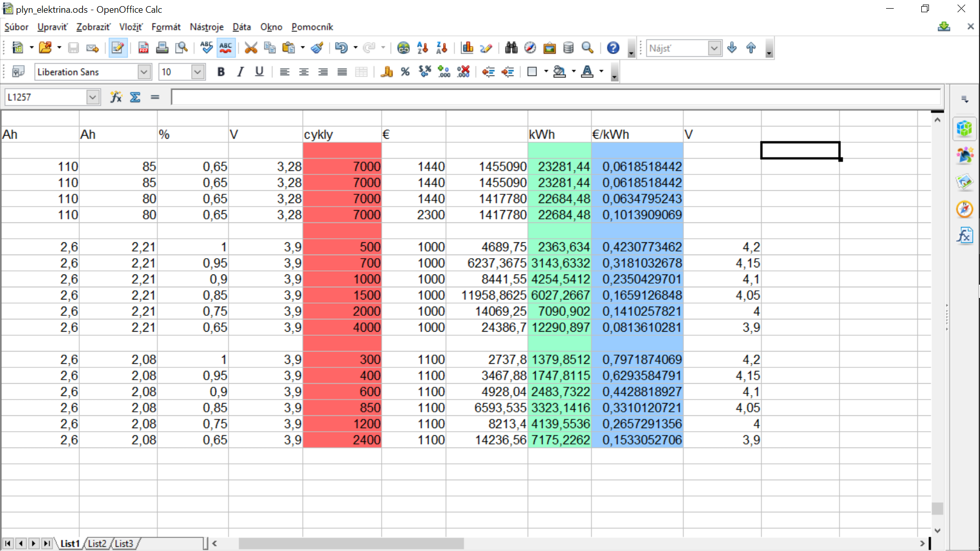Switch to the List2 sheet tab

click(97, 543)
